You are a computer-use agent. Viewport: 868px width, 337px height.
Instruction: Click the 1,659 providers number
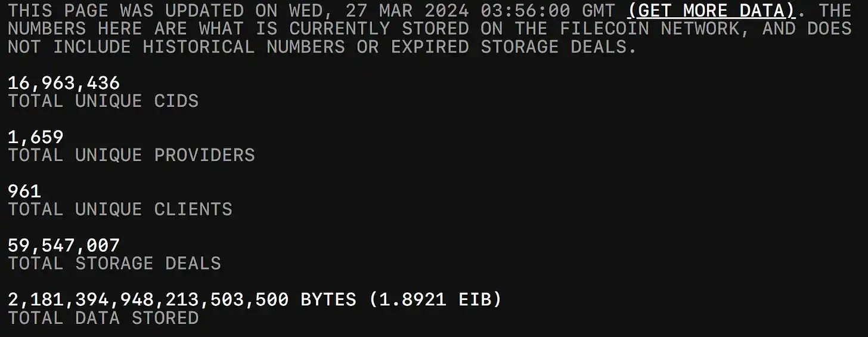coord(35,137)
